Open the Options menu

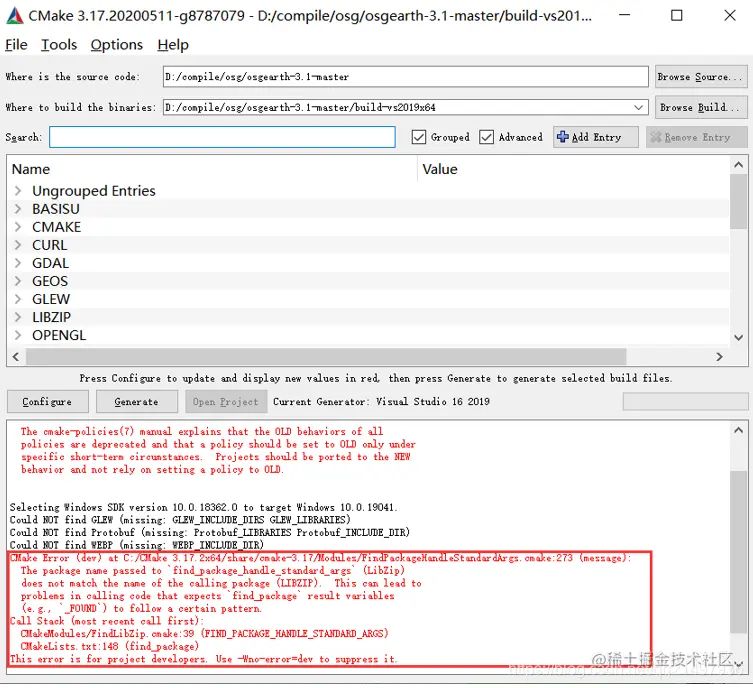point(117,45)
